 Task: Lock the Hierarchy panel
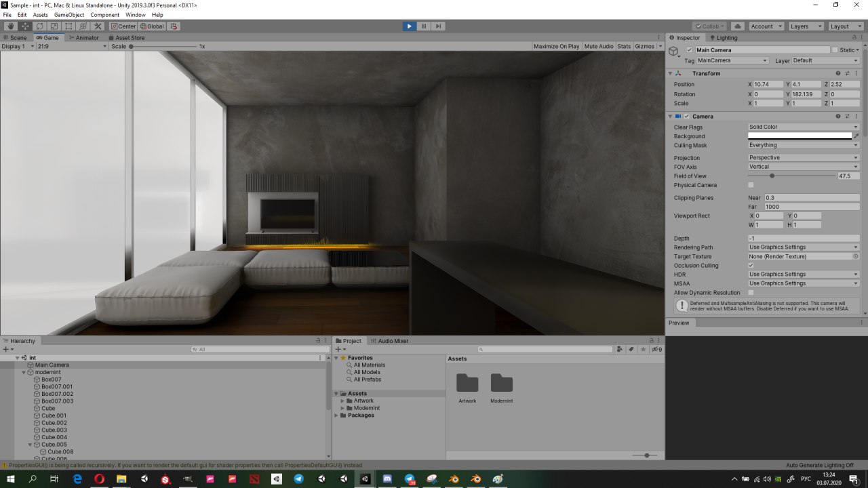tap(319, 341)
